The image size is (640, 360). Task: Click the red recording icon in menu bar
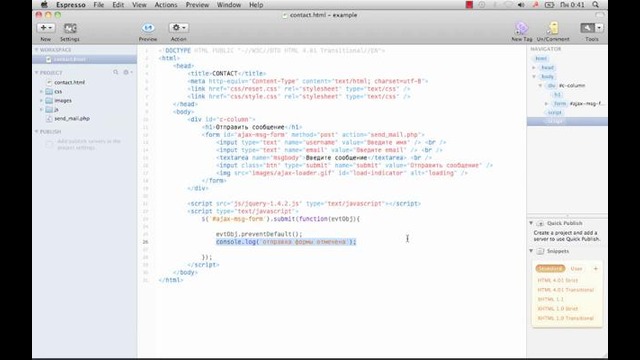(x=469, y=5)
